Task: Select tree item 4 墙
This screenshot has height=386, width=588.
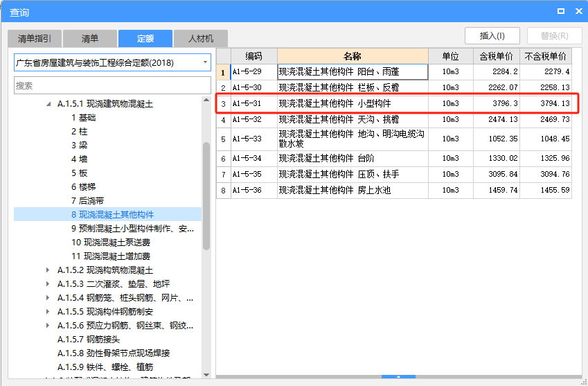Action: [x=80, y=159]
